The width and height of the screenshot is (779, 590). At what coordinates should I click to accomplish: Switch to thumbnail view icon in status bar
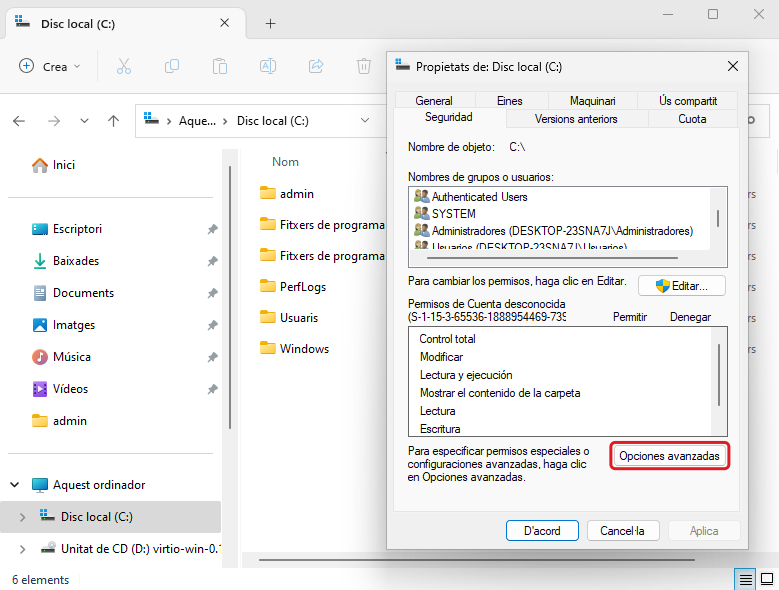pos(767,579)
